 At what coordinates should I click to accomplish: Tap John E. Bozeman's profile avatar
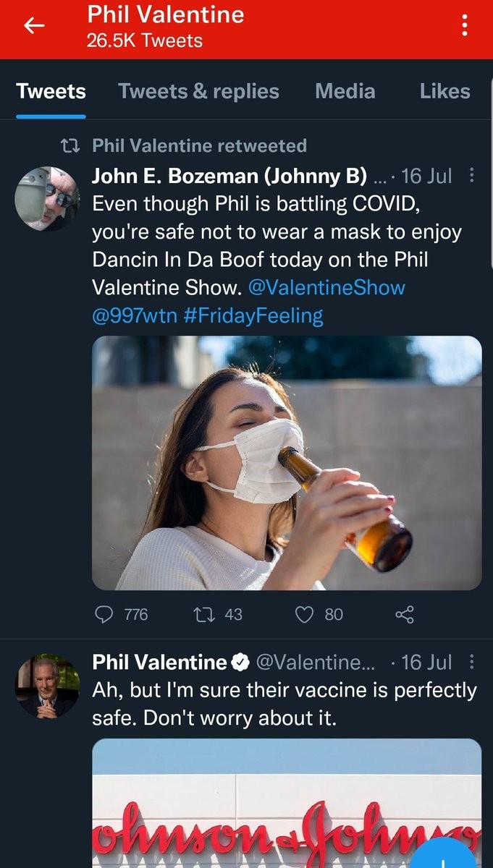[x=47, y=199]
